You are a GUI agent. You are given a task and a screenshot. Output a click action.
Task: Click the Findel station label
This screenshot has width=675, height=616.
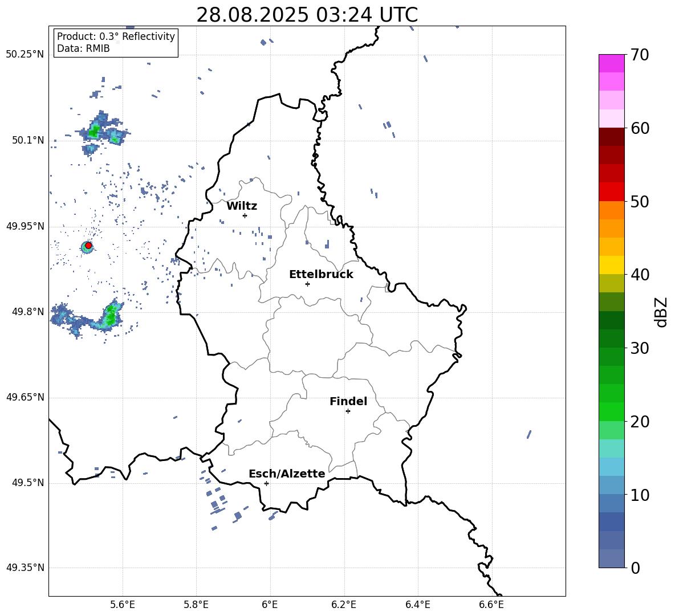[x=348, y=401]
